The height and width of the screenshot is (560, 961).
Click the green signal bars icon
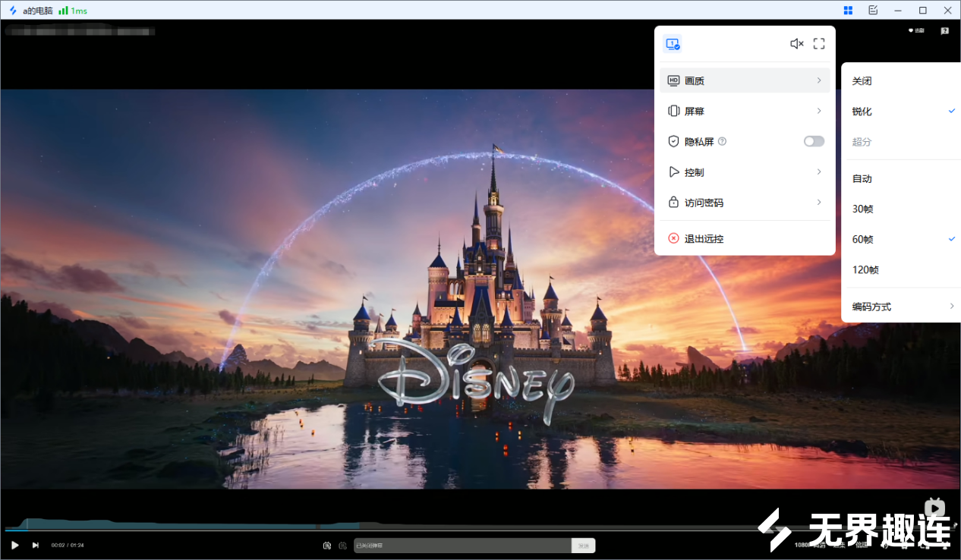point(63,11)
